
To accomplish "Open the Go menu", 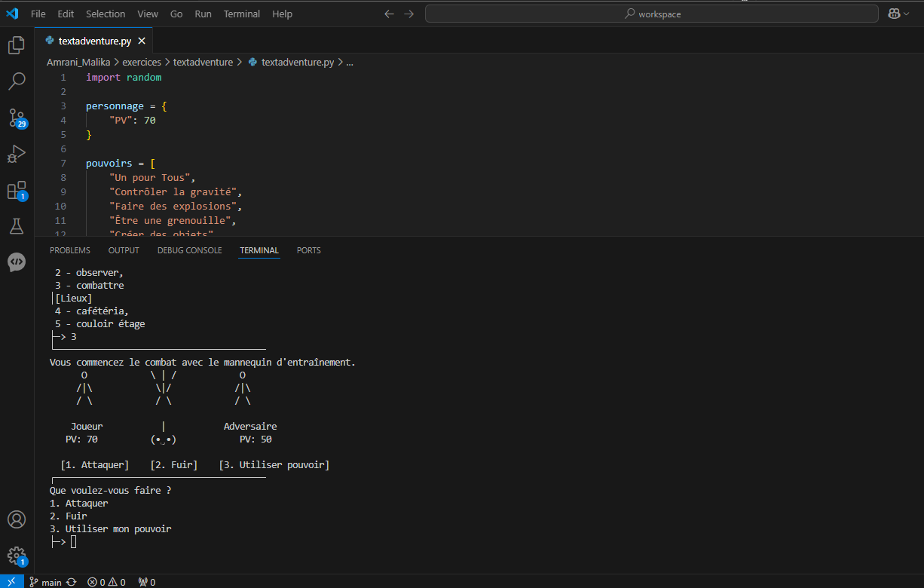I will pos(176,14).
